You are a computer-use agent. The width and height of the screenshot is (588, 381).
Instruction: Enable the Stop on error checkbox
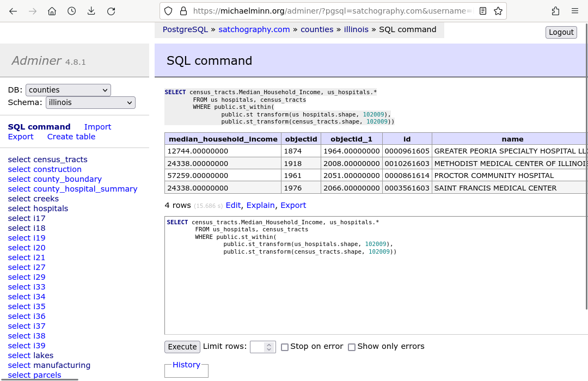coord(285,347)
